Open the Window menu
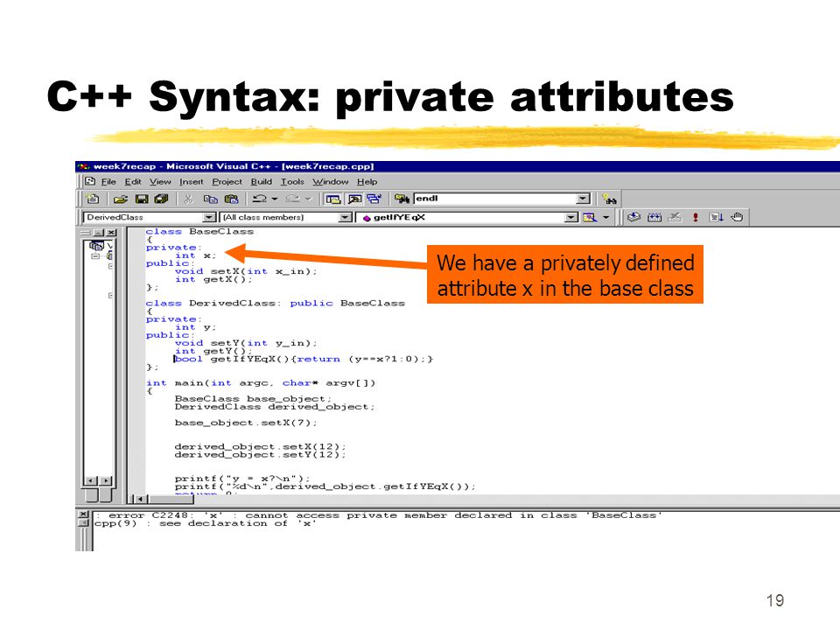Image resolution: width=840 pixels, height=630 pixels. click(331, 182)
